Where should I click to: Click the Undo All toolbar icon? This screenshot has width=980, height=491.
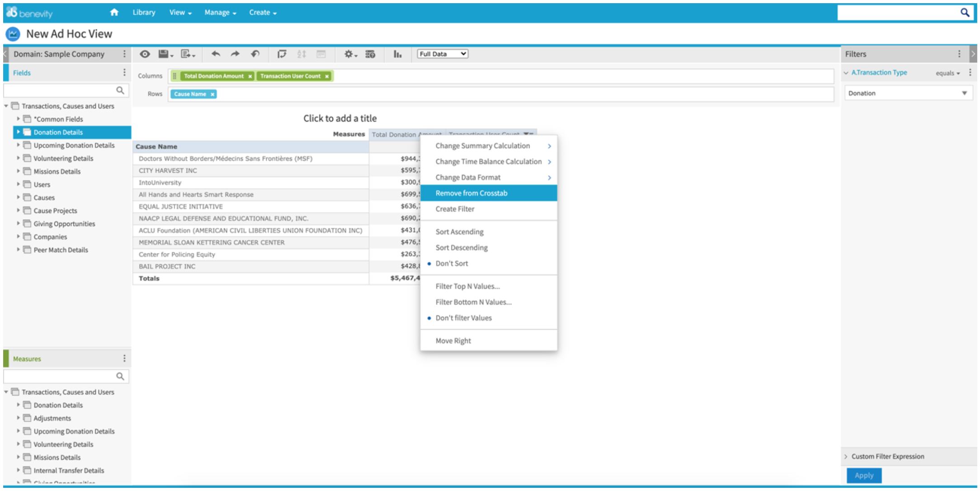point(255,54)
